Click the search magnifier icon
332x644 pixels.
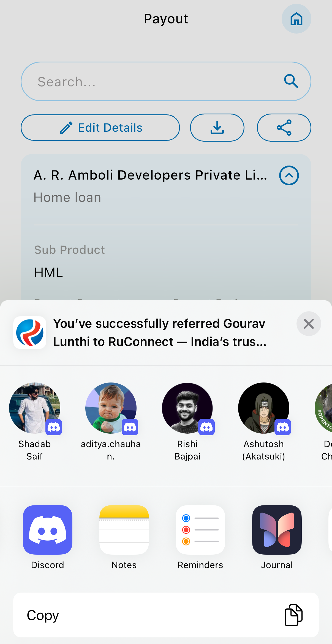(291, 81)
